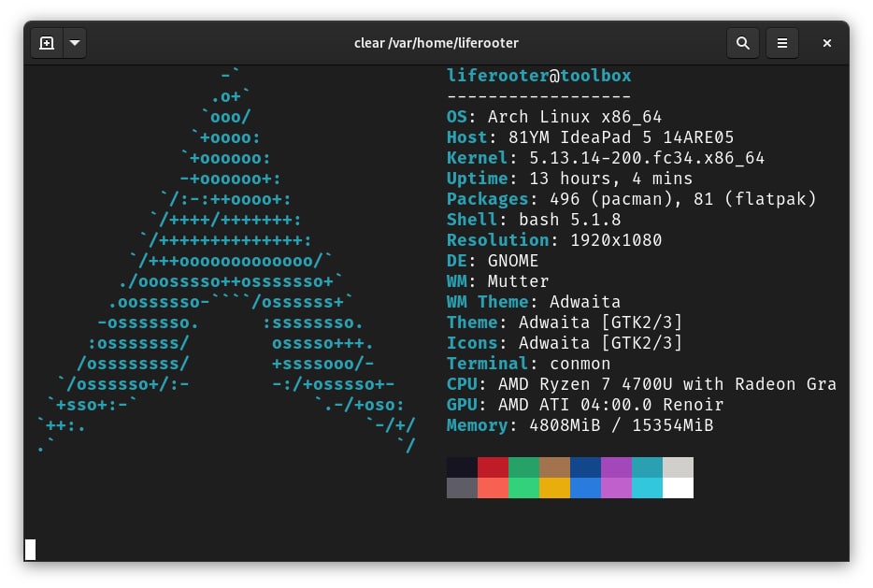Click the liferooter@toolbox heading

pos(539,76)
